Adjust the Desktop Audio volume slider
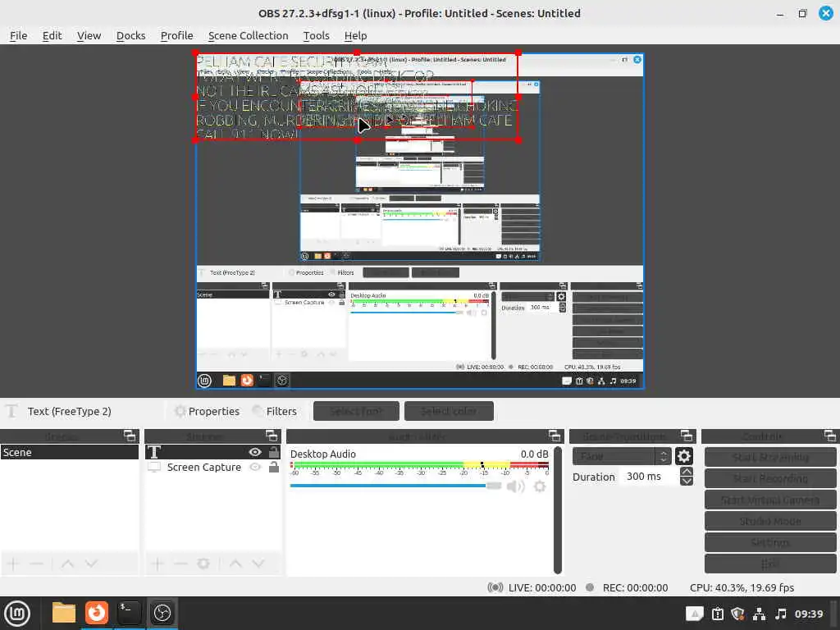The width and height of the screenshot is (840, 630). click(395, 486)
